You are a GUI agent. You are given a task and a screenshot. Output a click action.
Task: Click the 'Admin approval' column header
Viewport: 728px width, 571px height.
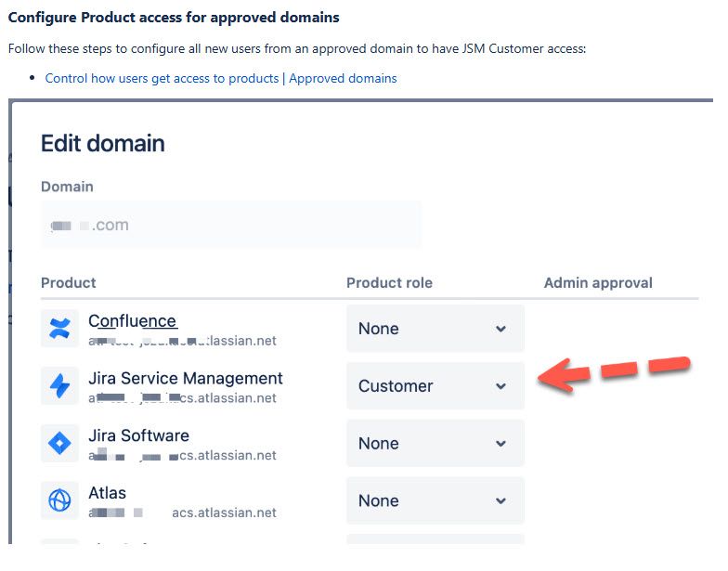(x=598, y=282)
